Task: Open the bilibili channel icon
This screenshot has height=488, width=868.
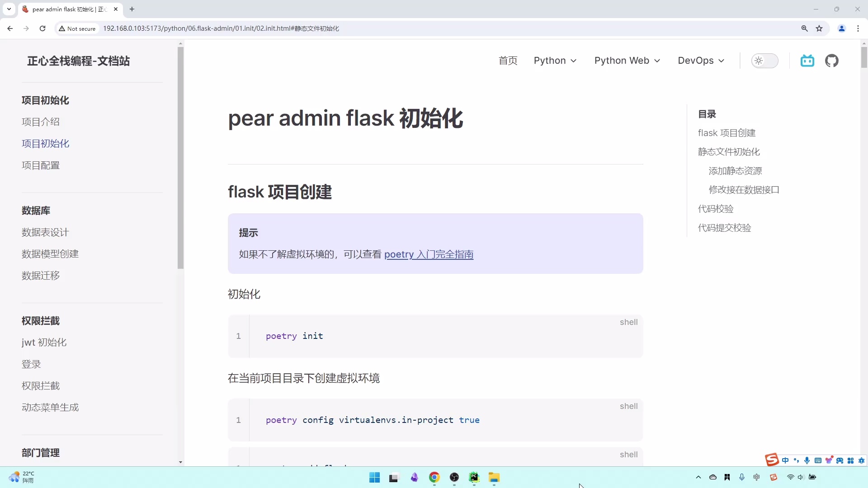Action: [x=807, y=61]
